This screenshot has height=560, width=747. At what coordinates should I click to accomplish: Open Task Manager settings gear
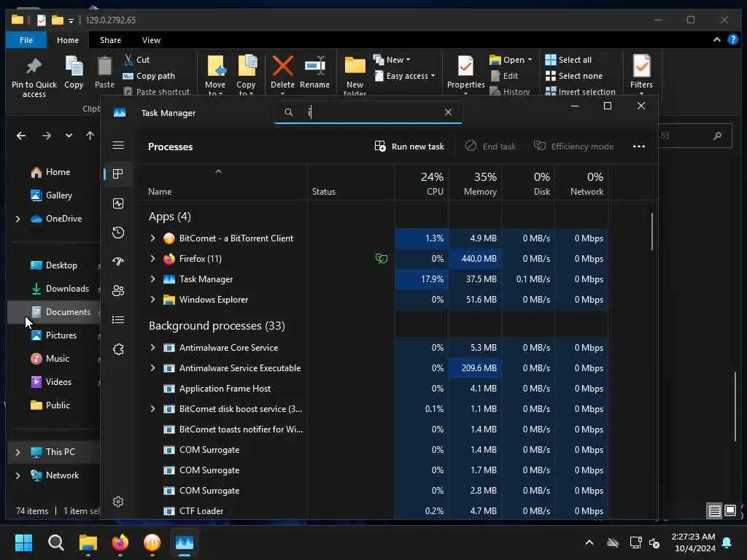pos(118,502)
